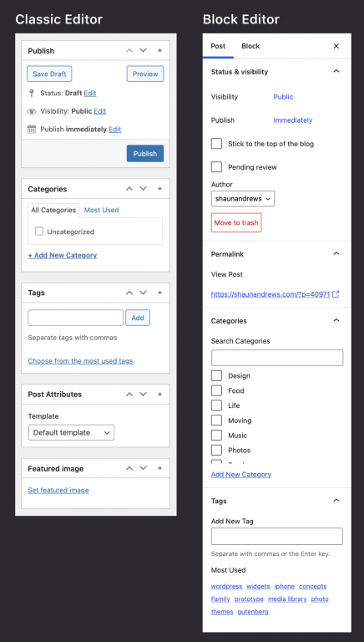
Task: Move the Featured image box down
Action: point(143,468)
